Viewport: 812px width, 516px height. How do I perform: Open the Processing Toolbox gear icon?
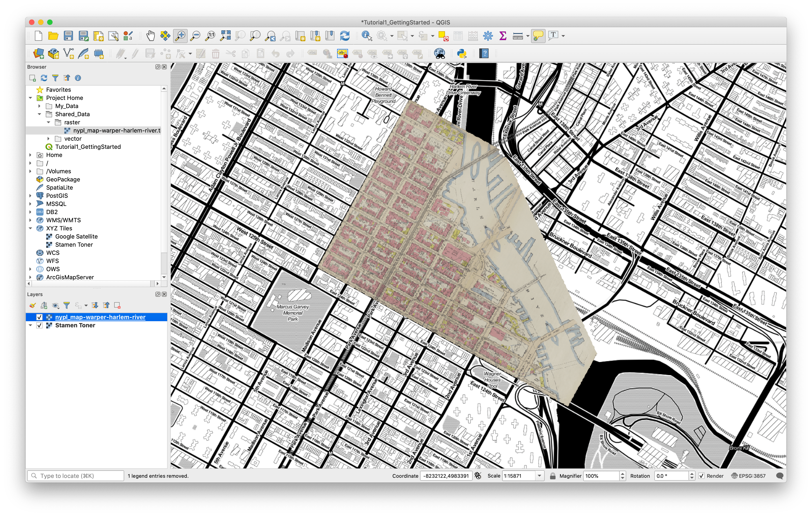click(x=488, y=36)
